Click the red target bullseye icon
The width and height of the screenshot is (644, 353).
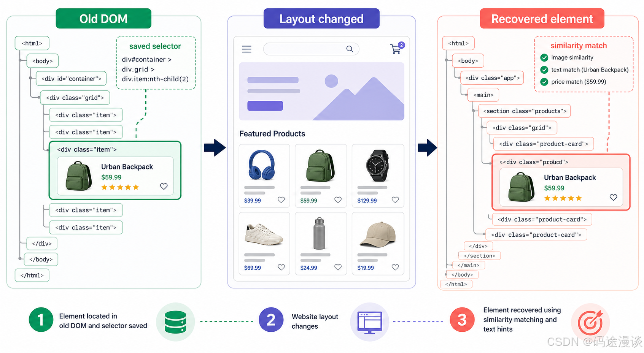pos(590,322)
